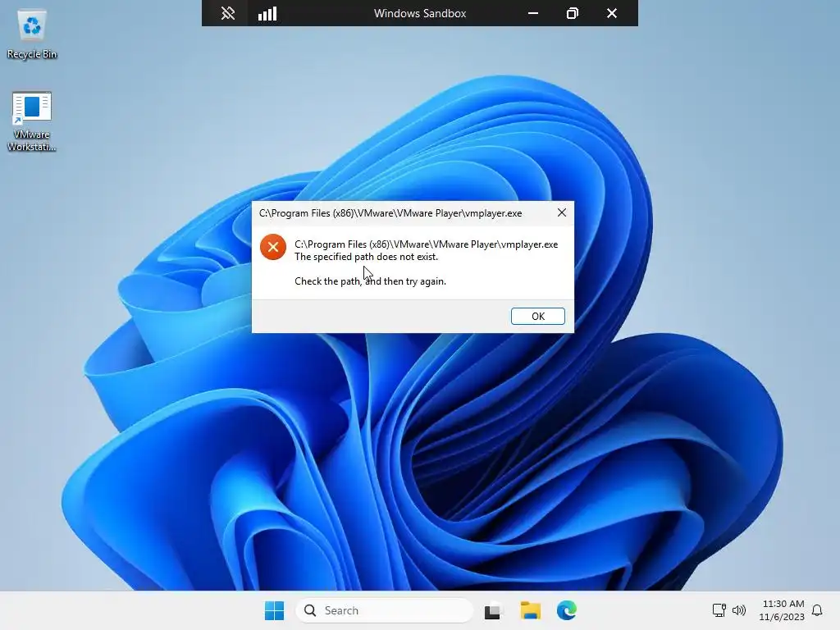Click the "The specified path does not exist." message
Image resolution: width=840 pixels, height=630 pixels.
tap(366, 257)
